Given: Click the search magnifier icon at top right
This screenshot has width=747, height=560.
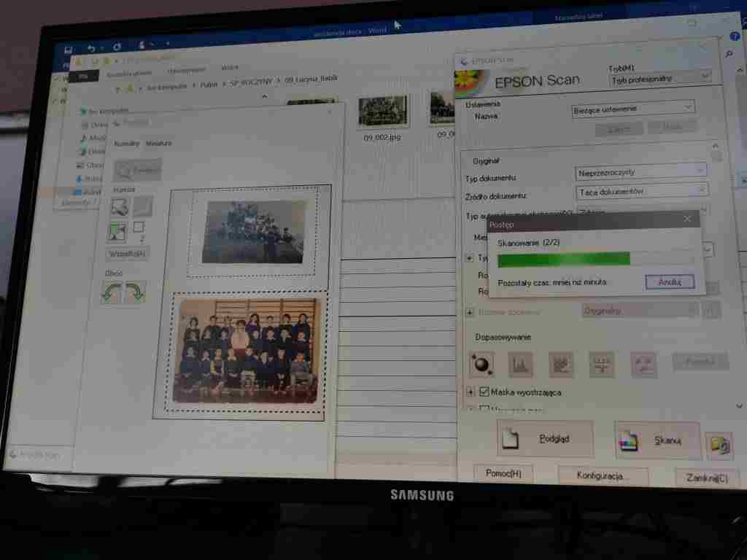Looking at the screenshot, I should pyautogui.click(x=729, y=54).
